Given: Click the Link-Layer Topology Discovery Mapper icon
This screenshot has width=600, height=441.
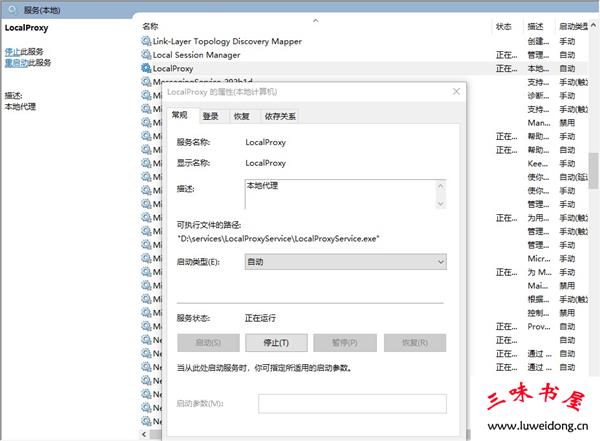Looking at the screenshot, I should [x=146, y=41].
